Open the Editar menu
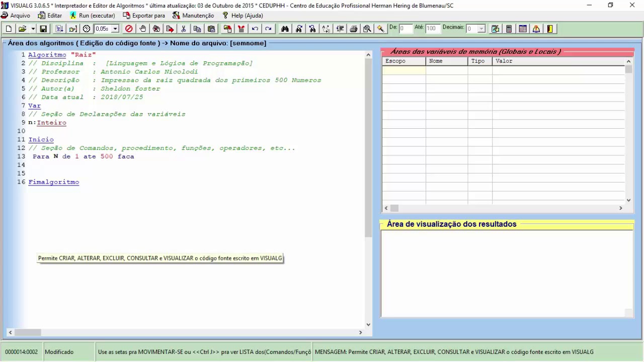Viewport: 644px width, 362px height. tap(50, 16)
